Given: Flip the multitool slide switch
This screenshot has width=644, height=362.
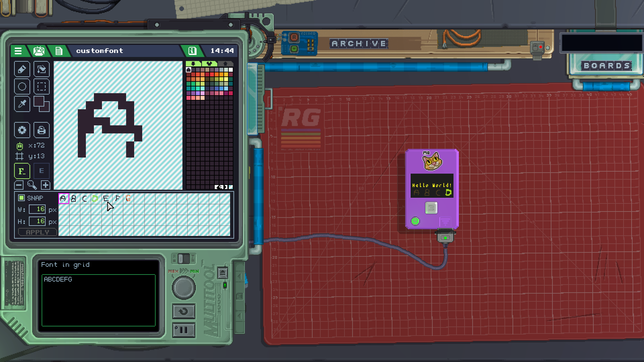Looking at the screenshot, I should coord(184,259).
